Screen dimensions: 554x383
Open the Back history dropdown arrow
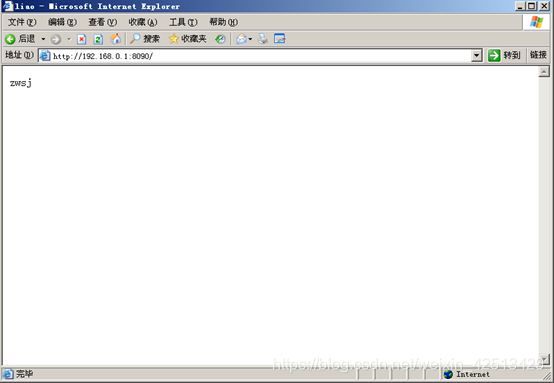43,39
